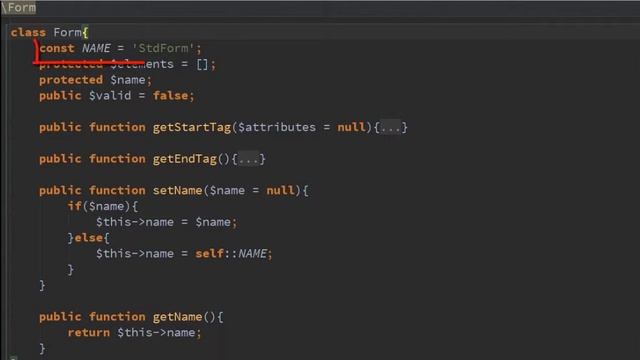This screenshot has width=640, height=360.
Task: Expand the folded getEndTag function body
Action: (x=249, y=159)
